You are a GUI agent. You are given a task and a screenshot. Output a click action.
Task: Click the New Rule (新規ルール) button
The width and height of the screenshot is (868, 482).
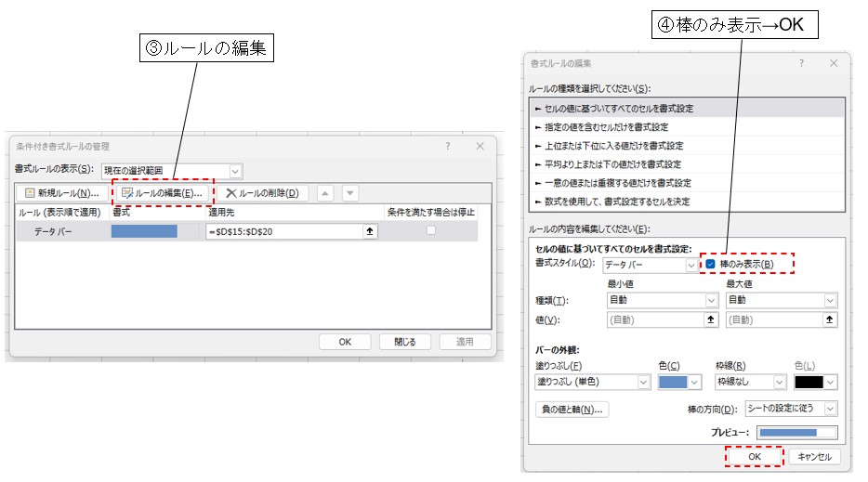[61, 193]
